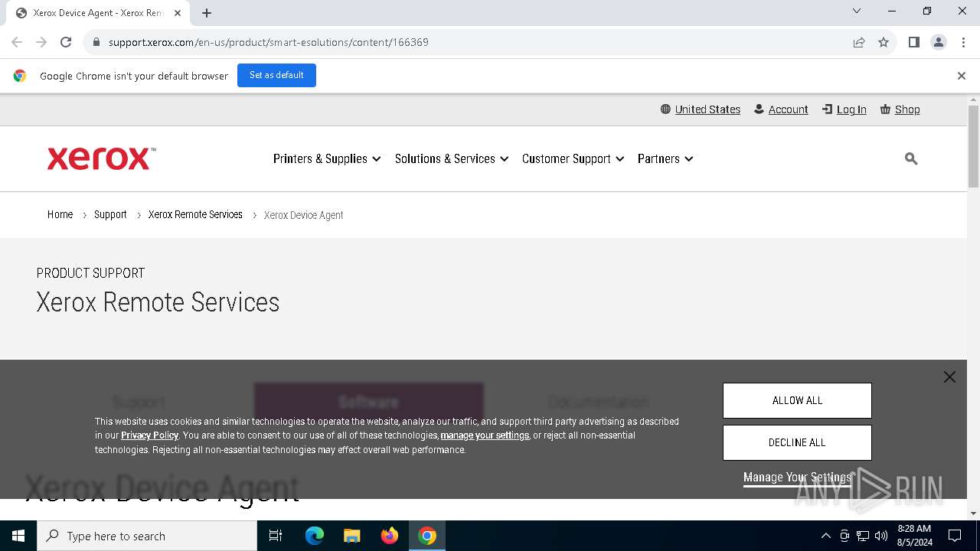
Task: Click Decline All cookies button
Action: (797, 442)
